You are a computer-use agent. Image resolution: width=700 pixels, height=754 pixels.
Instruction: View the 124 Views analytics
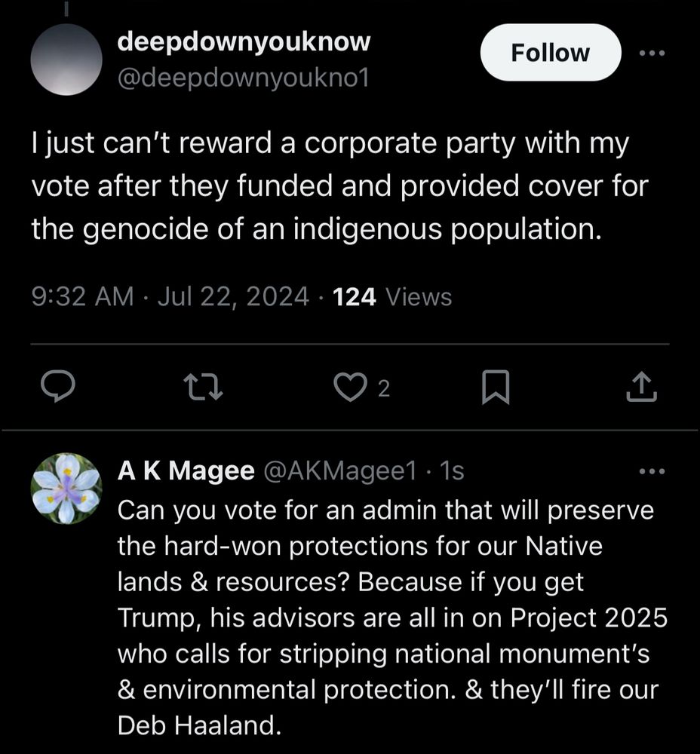point(391,297)
